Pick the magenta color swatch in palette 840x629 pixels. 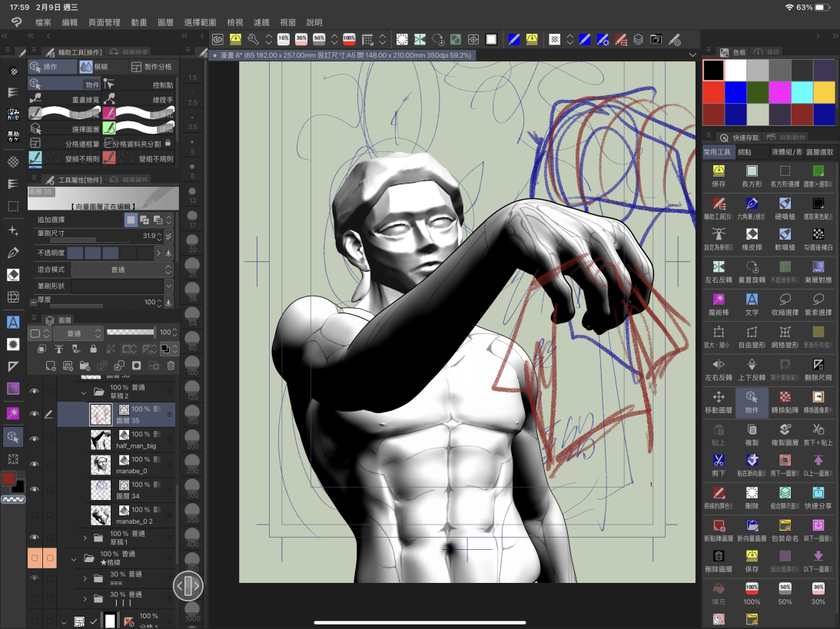[779, 92]
